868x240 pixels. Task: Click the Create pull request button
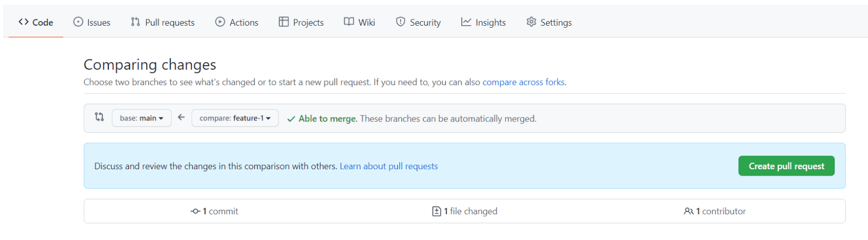(x=786, y=166)
